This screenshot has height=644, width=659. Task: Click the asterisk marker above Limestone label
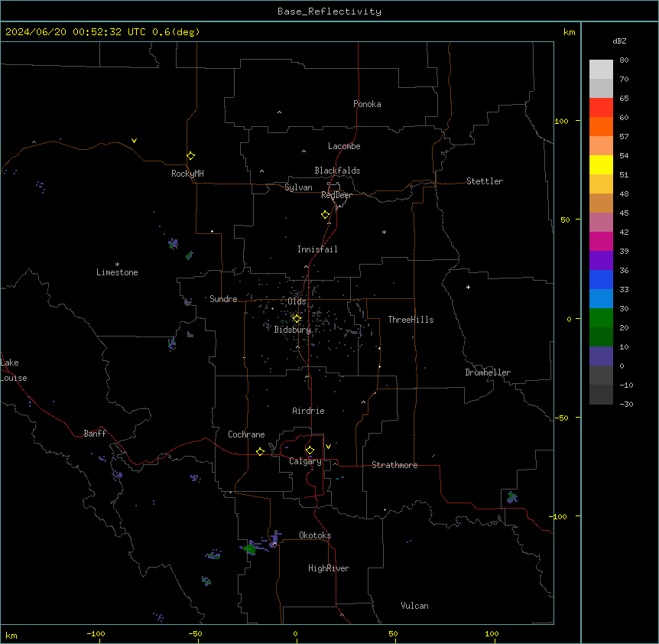(x=117, y=265)
